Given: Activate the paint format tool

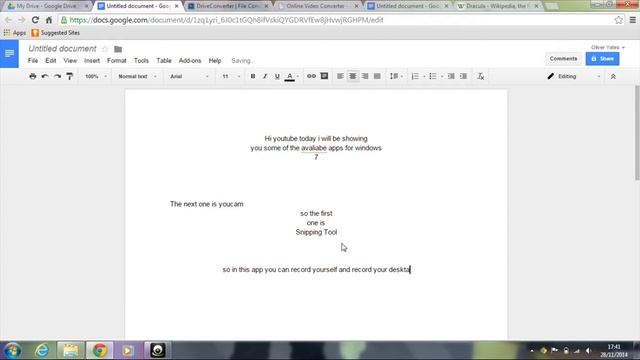Looking at the screenshot, I should click(70, 76).
